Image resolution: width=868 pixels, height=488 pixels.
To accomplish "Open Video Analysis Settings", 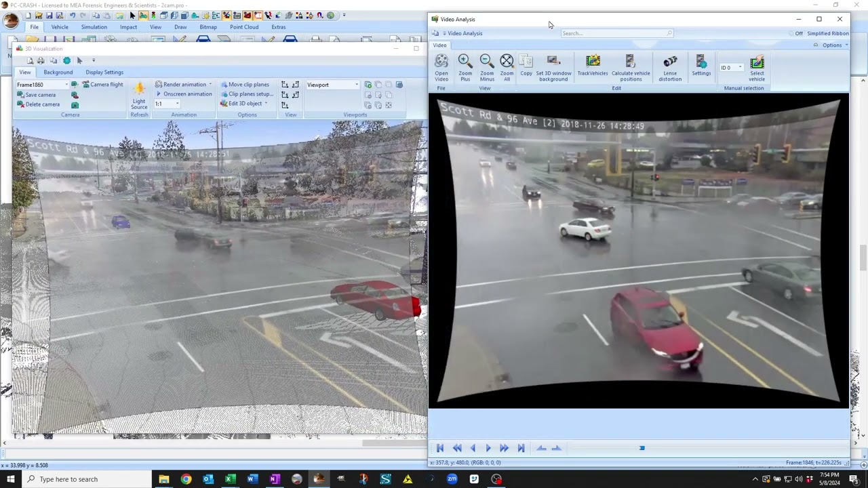I will pyautogui.click(x=701, y=65).
